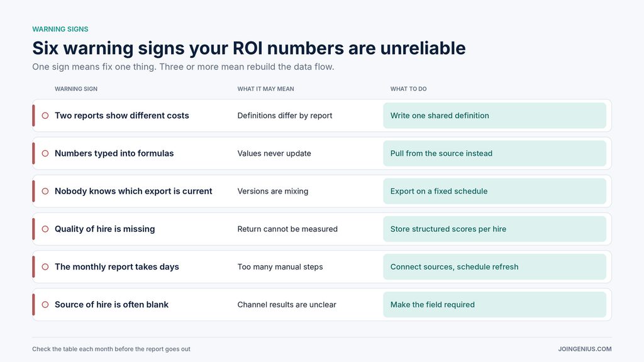Select the 'Connect sources, schedule refresh' action box
644x362 pixels.
[494, 266]
